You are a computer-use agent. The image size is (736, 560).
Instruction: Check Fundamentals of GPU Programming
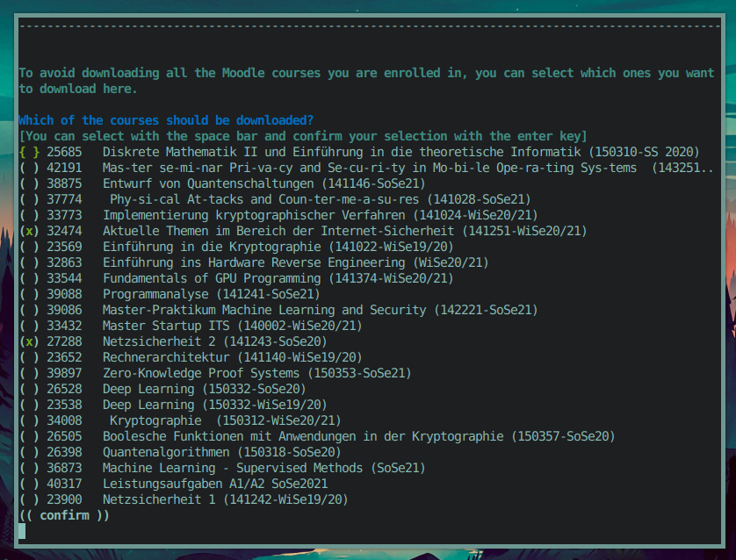click(25, 278)
